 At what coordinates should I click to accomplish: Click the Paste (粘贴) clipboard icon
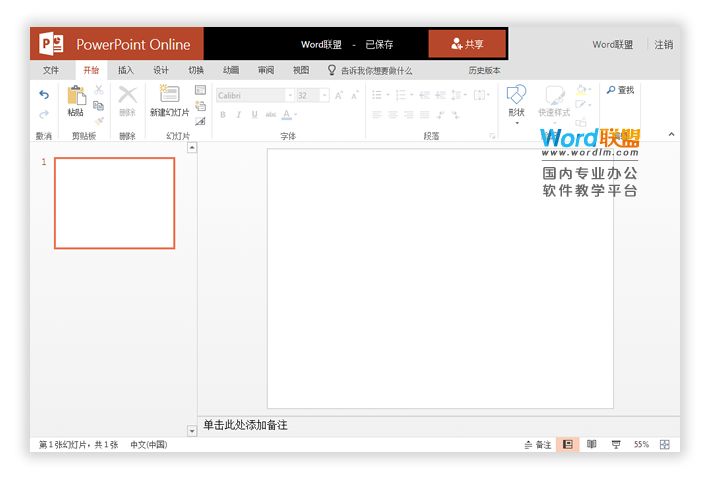76,96
